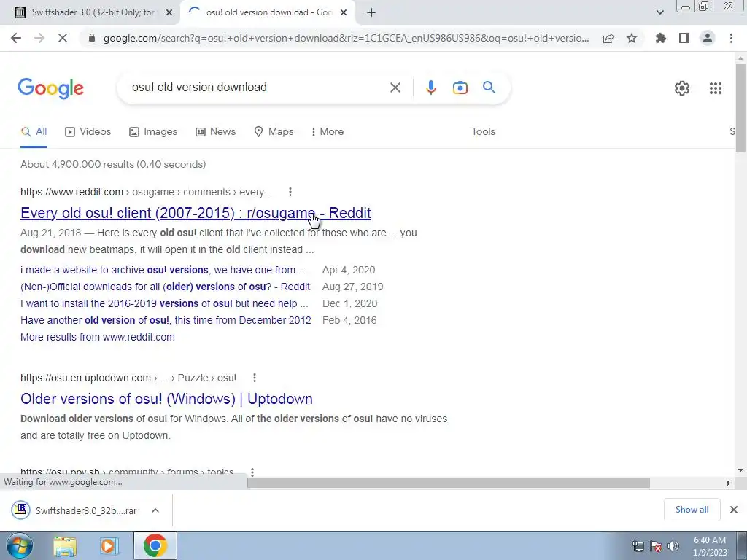
Task: Open Chrome's three-dot menu
Action: pos(731,38)
